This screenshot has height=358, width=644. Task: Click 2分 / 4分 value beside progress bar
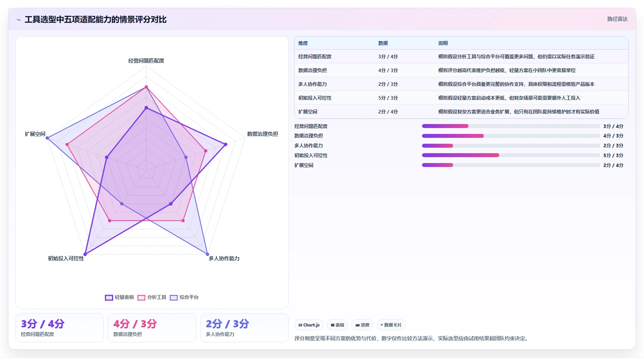tap(613, 165)
